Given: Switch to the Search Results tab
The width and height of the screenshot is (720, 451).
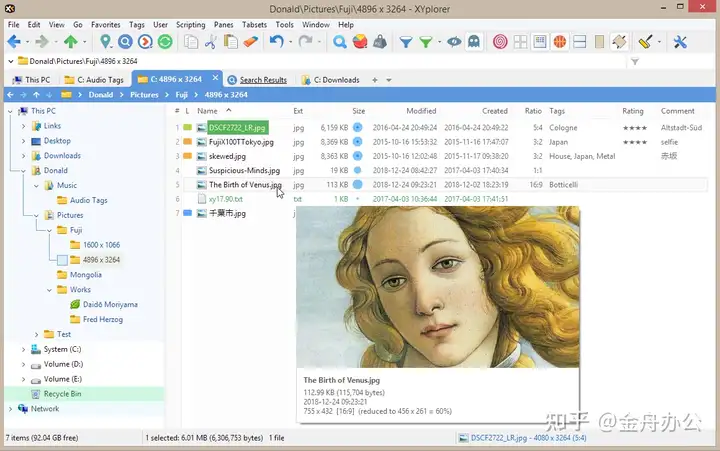Looking at the screenshot, I should [x=258, y=80].
